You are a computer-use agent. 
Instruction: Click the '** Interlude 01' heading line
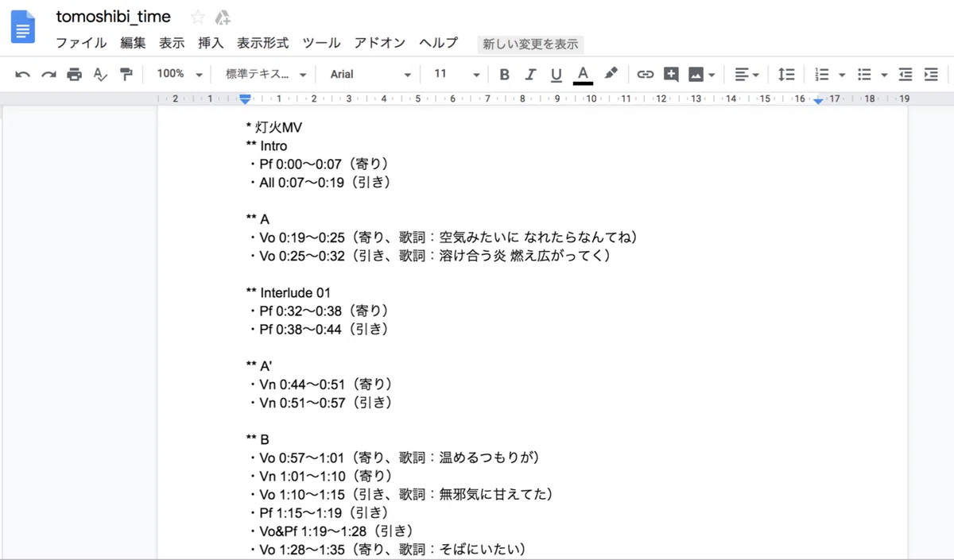tap(289, 293)
